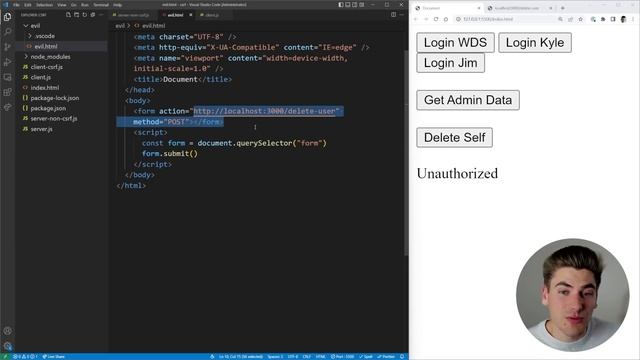The width and height of the screenshot is (640, 360).
Task: Open package-lock.json file
Action: pos(61,98)
